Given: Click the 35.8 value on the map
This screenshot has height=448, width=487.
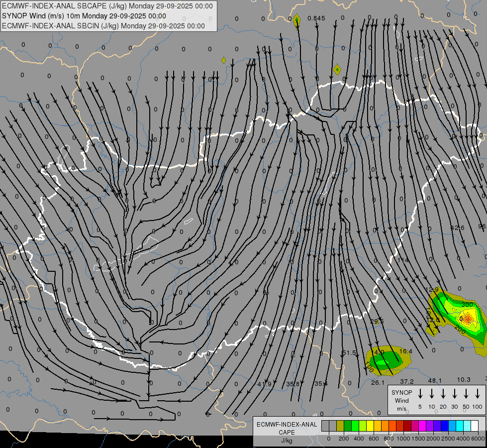Looking at the screenshot, I should point(293,384).
